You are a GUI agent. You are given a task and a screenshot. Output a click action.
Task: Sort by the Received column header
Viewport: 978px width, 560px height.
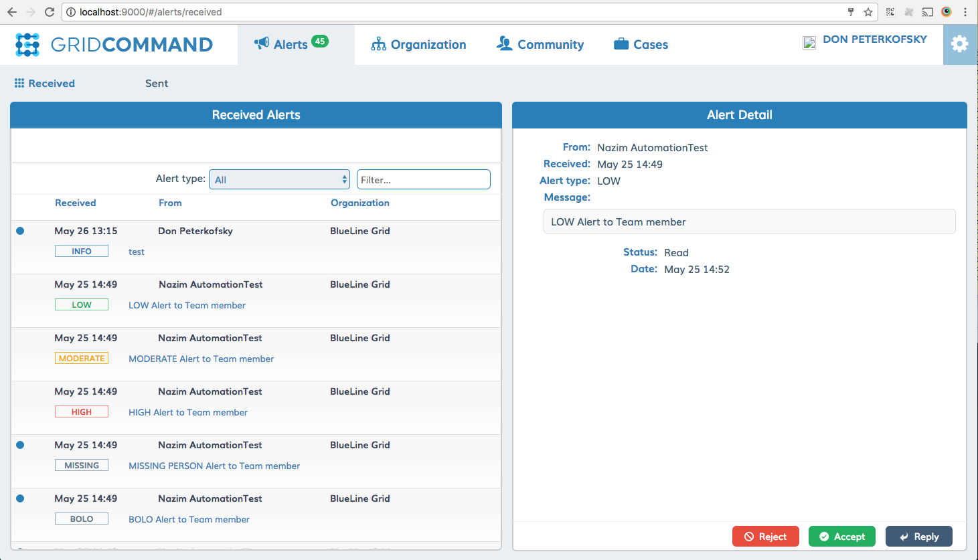tap(76, 203)
